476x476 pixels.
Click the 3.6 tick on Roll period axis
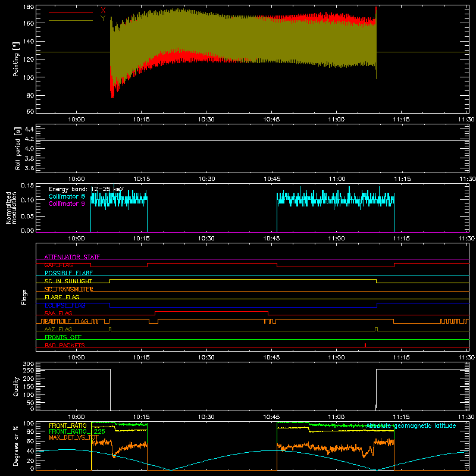tap(29, 168)
